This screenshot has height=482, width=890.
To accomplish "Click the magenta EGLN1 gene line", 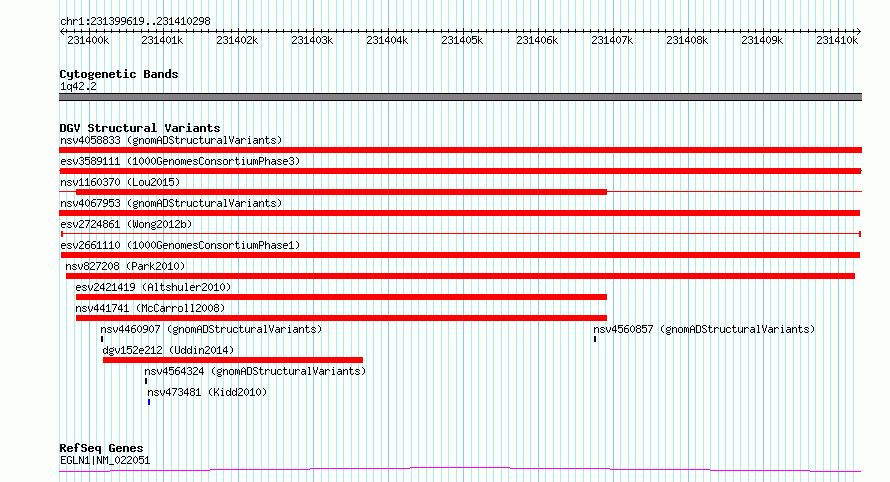I will [460, 470].
